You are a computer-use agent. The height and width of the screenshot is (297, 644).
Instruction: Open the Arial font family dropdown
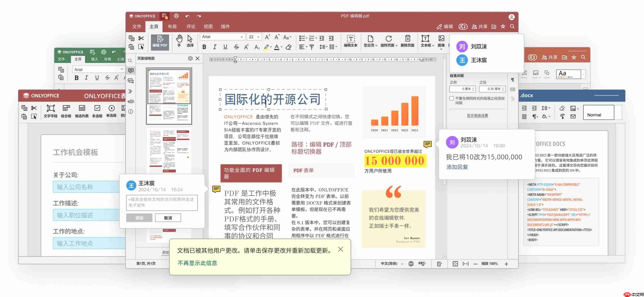click(242, 37)
